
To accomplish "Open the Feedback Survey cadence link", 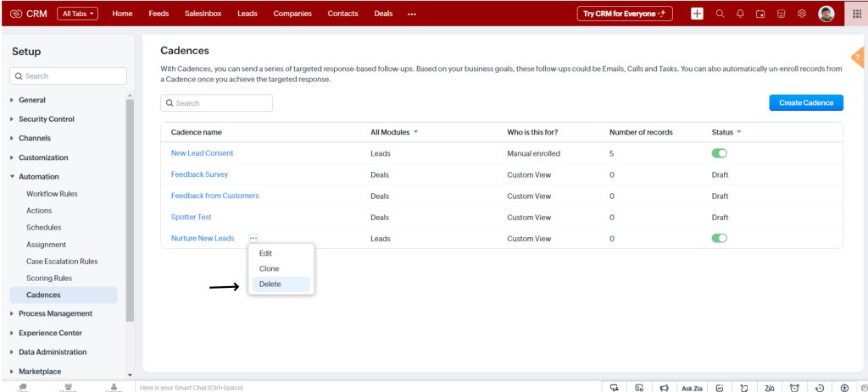I will pyautogui.click(x=199, y=174).
